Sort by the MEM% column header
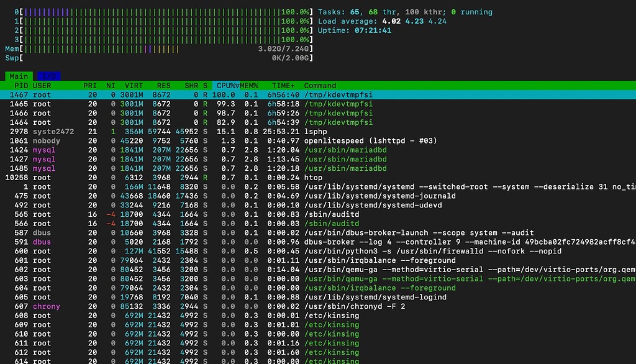The height and width of the screenshot is (364, 636). [x=251, y=86]
